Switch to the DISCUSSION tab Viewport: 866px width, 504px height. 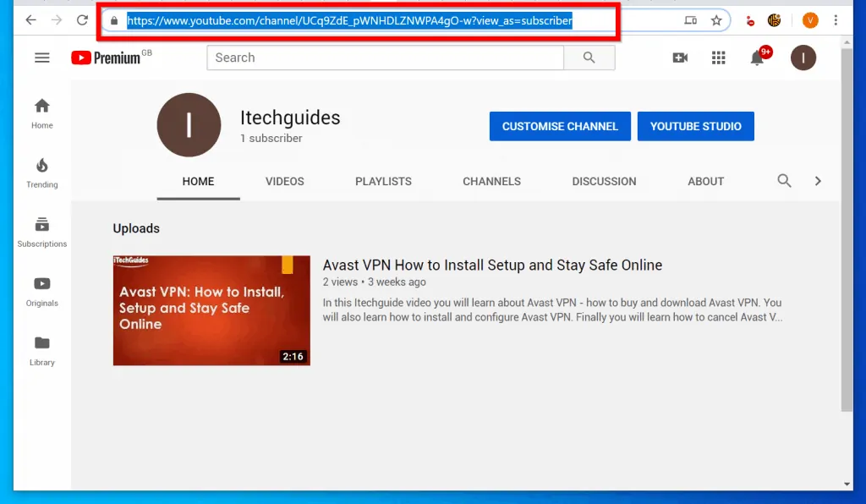click(x=604, y=180)
